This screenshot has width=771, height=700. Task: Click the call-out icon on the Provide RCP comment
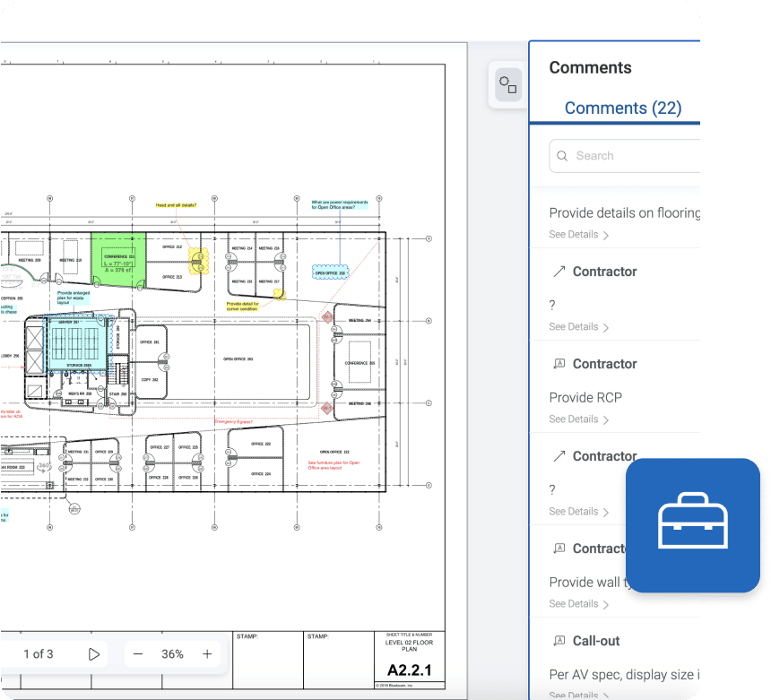pos(559,364)
